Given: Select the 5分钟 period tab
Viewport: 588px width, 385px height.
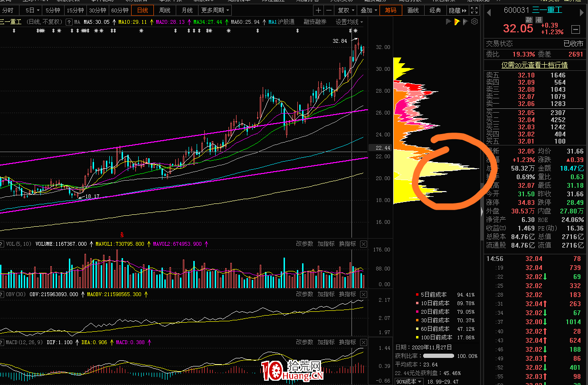Looking at the screenshot, I should click(x=52, y=10).
